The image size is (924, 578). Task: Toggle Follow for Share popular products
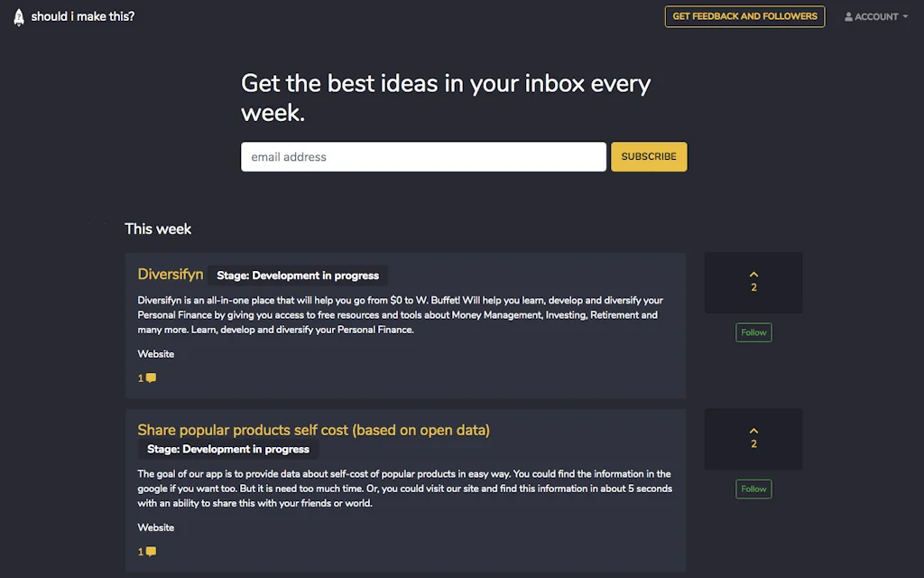753,489
